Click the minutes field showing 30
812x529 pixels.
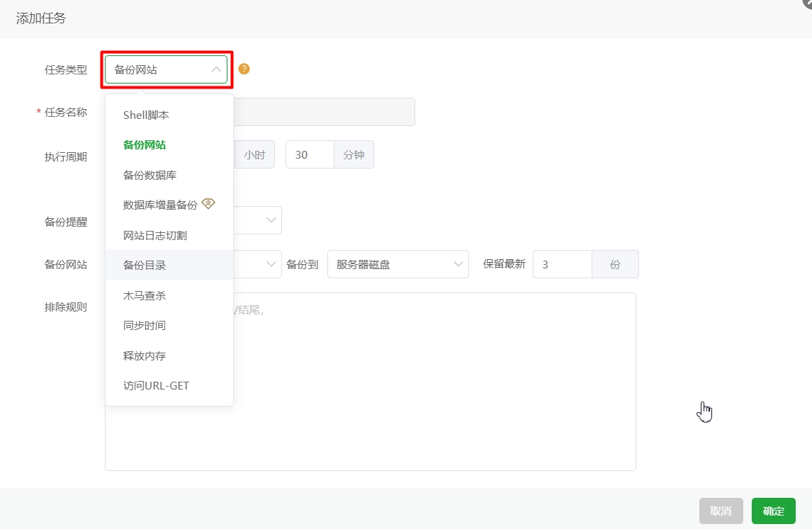pos(309,154)
